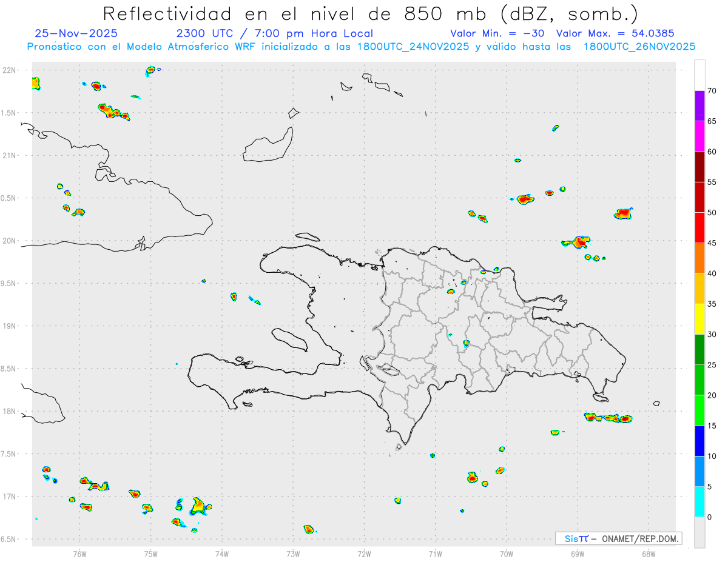Screen dimensions: 728x562
Task: Click the '21N' latitude label
Action: click(x=8, y=155)
